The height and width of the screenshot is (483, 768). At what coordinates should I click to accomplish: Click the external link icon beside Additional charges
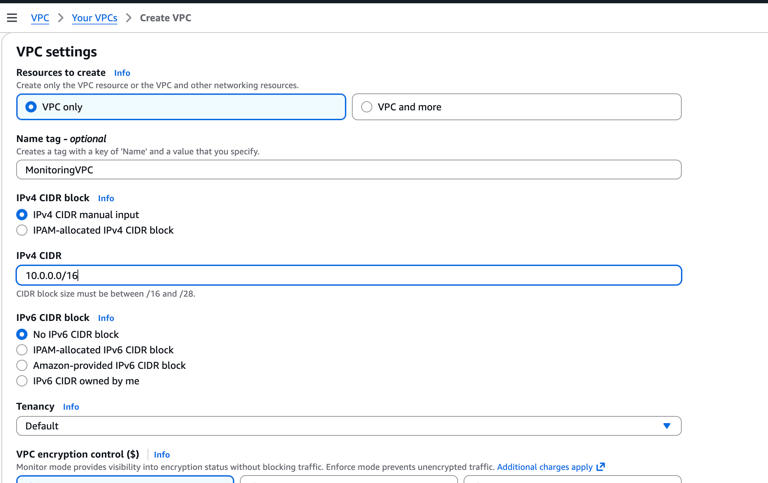(601, 467)
